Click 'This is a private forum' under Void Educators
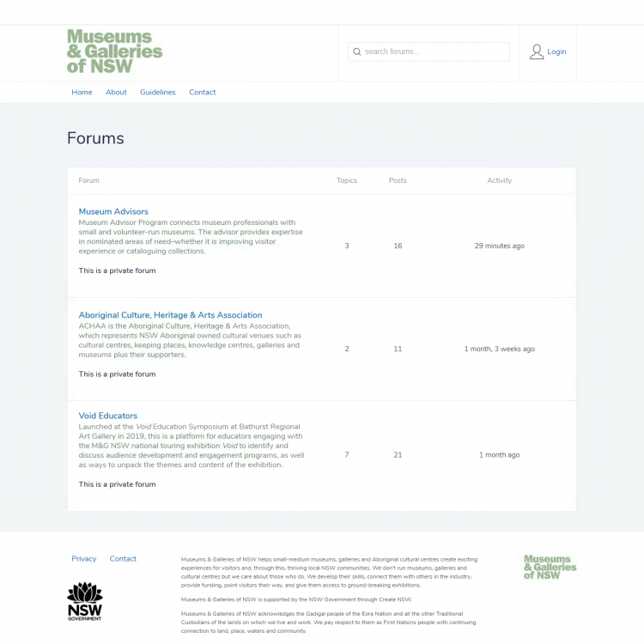 [x=117, y=484]
